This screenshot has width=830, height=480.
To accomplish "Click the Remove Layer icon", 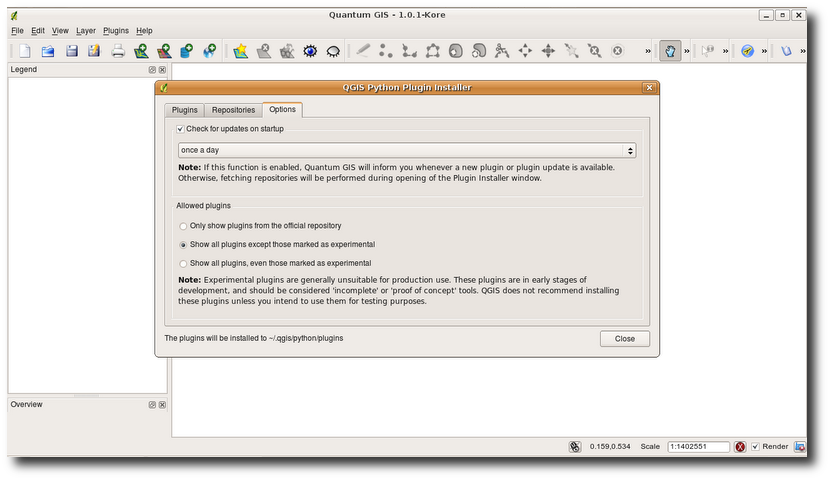I will pos(264,51).
